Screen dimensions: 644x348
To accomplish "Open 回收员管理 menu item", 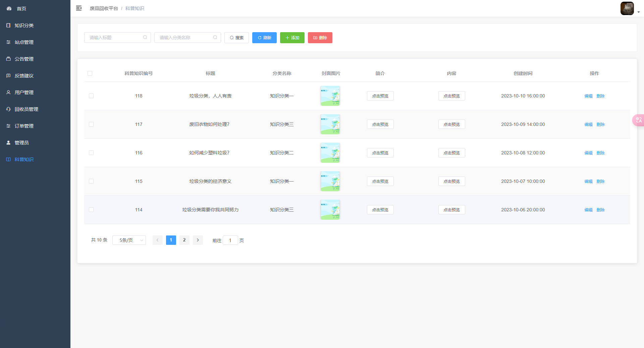I will (x=35, y=109).
